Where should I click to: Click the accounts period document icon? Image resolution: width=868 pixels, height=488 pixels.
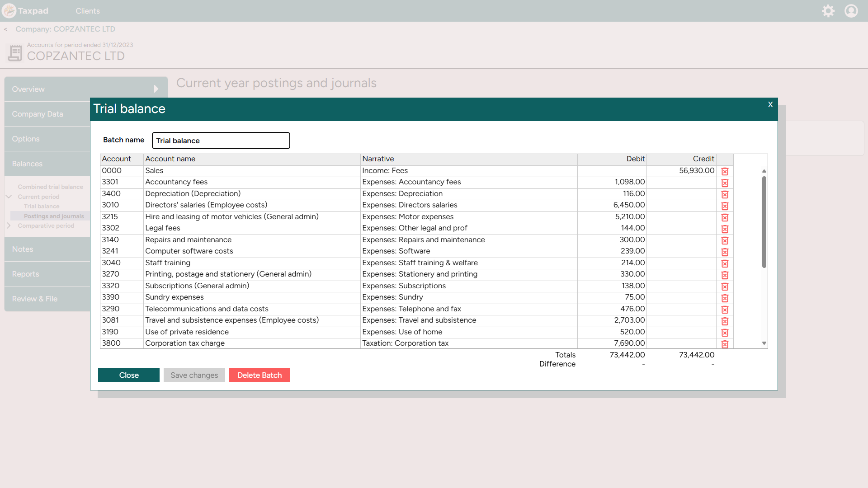coord(15,53)
